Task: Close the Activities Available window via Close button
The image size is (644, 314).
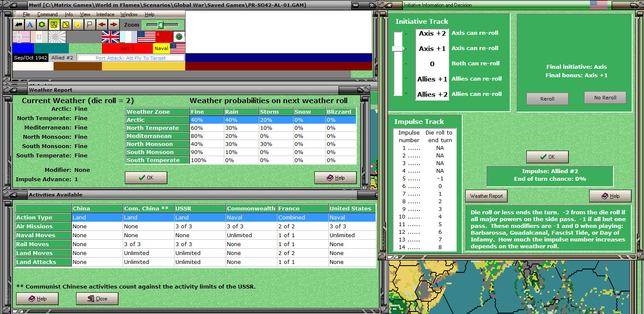Action: (x=97, y=299)
